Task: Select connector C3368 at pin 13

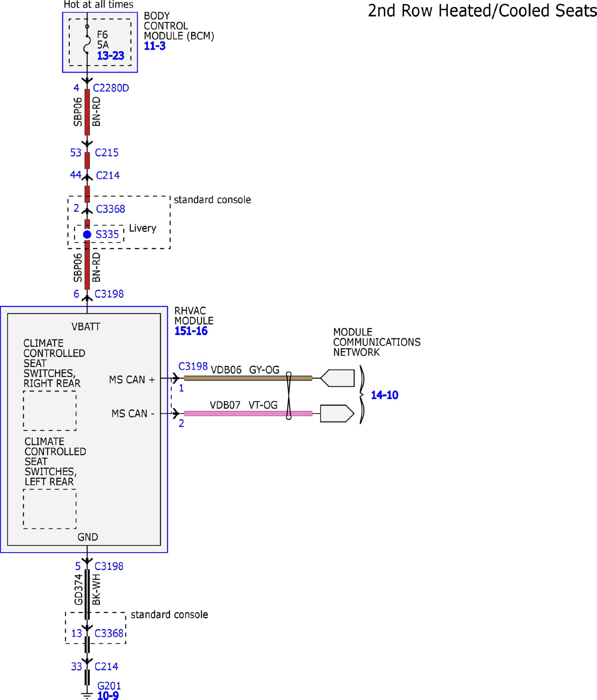Action: pyautogui.click(x=109, y=633)
